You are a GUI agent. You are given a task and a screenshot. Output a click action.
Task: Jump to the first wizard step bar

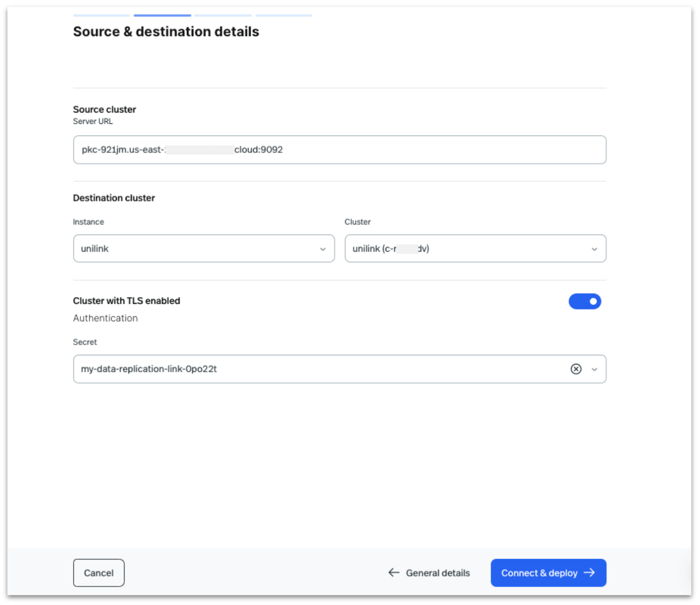(x=101, y=15)
